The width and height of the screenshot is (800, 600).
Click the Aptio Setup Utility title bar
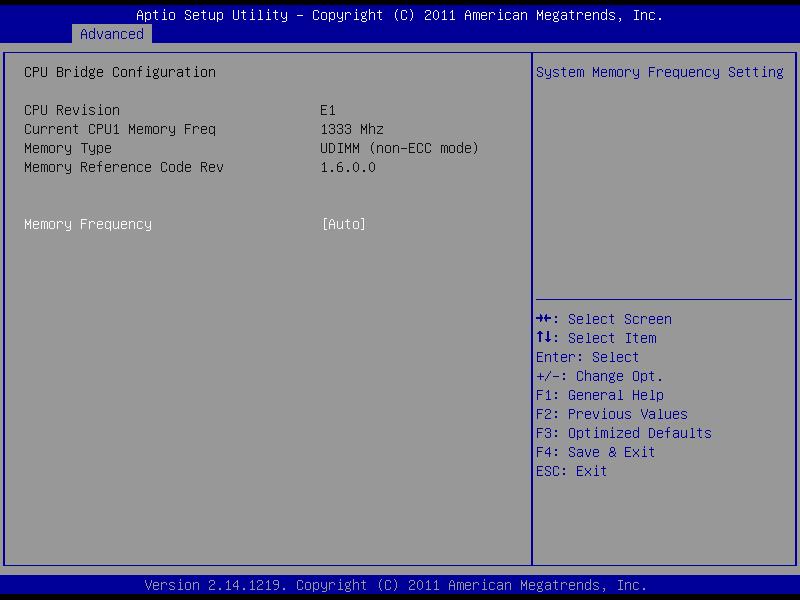coord(400,15)
